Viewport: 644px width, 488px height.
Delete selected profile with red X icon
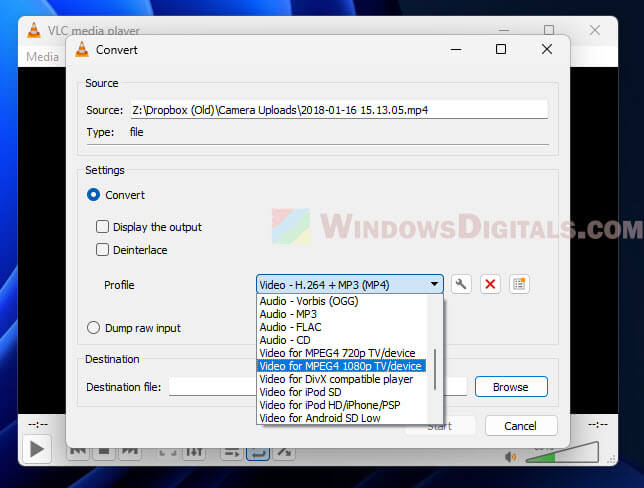490,284
